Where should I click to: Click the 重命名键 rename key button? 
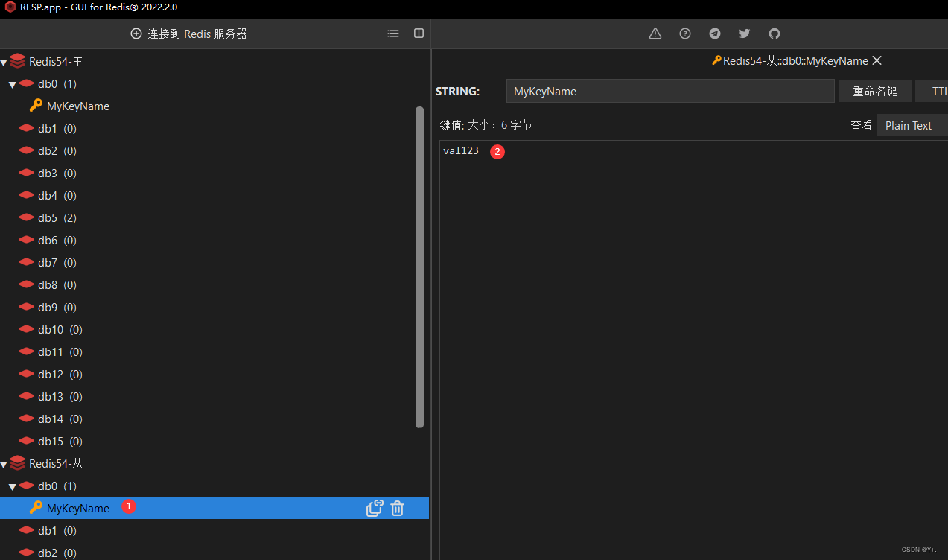coord(875,91)
